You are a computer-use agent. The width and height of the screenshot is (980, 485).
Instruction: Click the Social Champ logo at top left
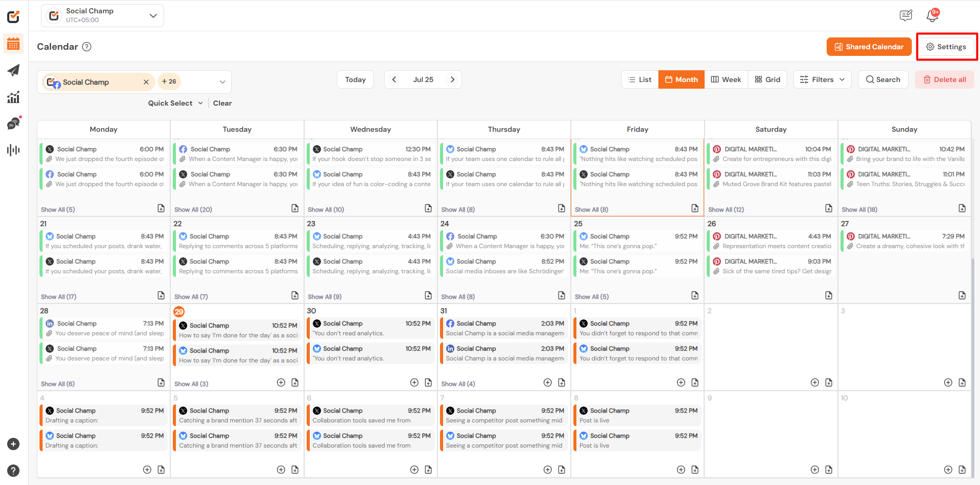click(13, 17)
